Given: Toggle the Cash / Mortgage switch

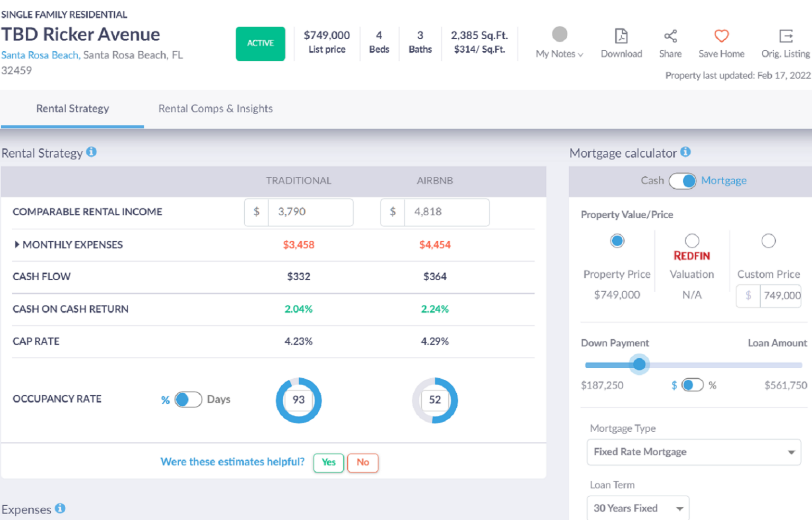Looking at the screenshot, I should (682, 181).
